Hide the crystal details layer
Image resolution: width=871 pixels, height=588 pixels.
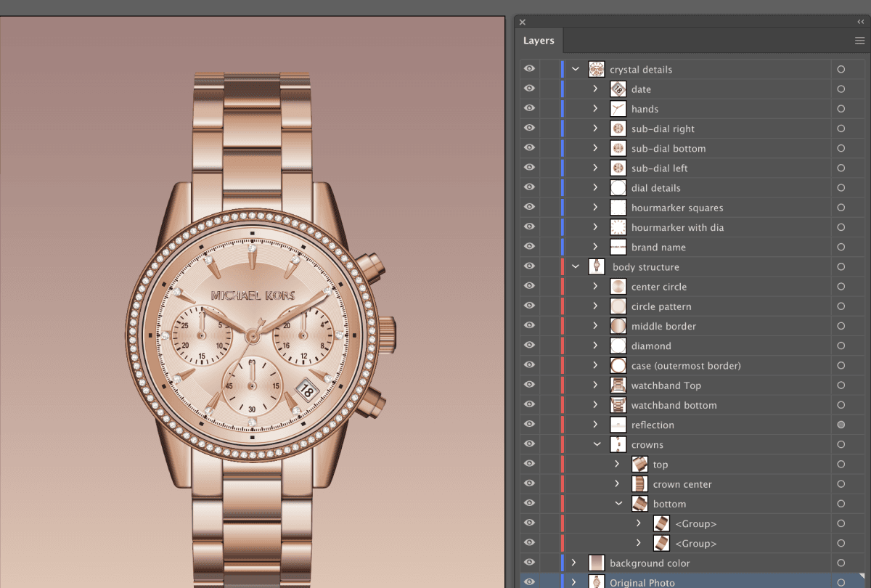point(530,69)
